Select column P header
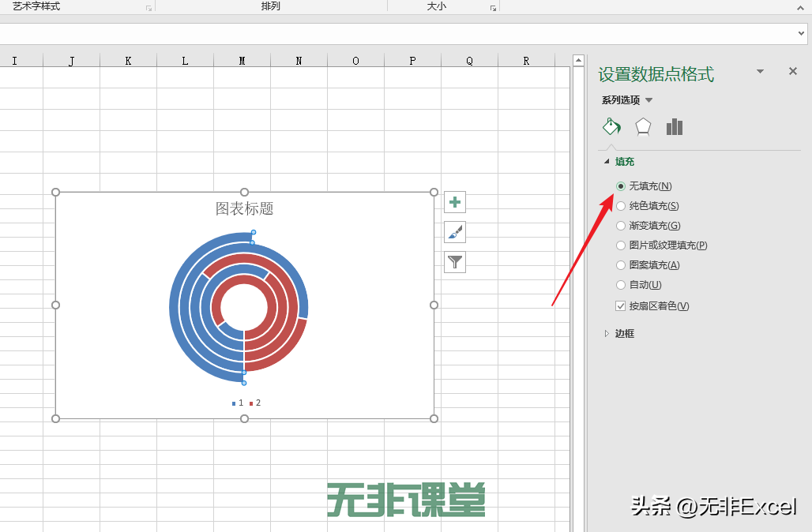 click(x=413, y=61)
